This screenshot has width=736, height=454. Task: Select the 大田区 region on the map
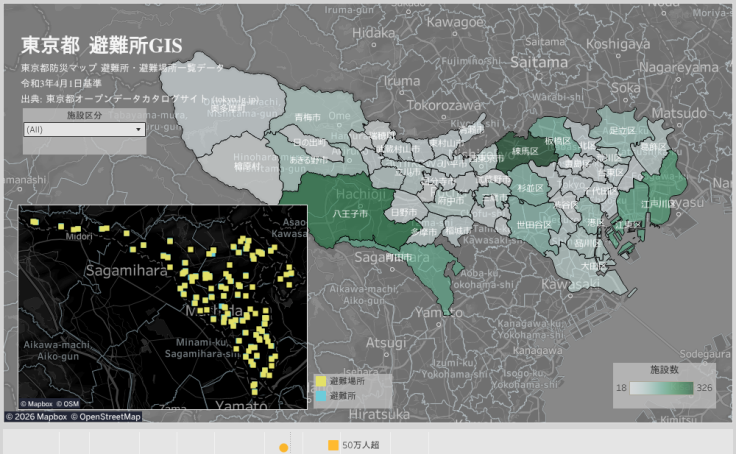(x=594, y=266)
